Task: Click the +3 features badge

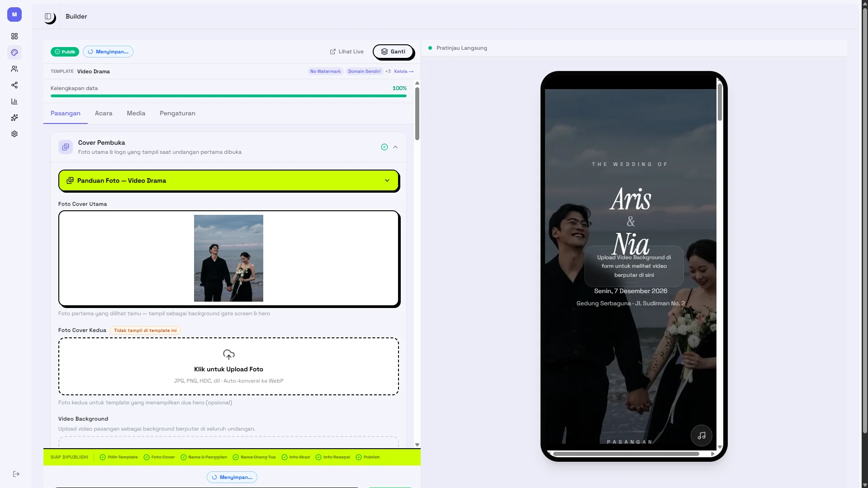Action: [388, 71]
